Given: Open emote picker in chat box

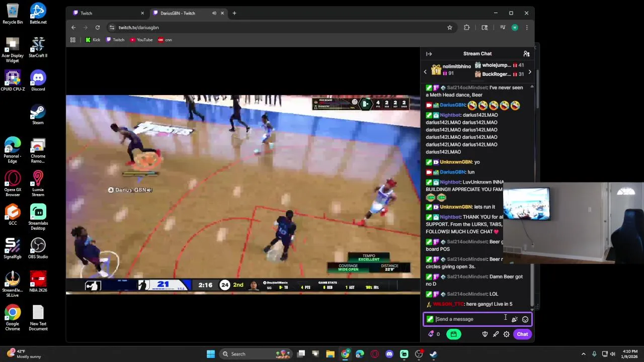Looking at the screenshot, I should point(525,319).
